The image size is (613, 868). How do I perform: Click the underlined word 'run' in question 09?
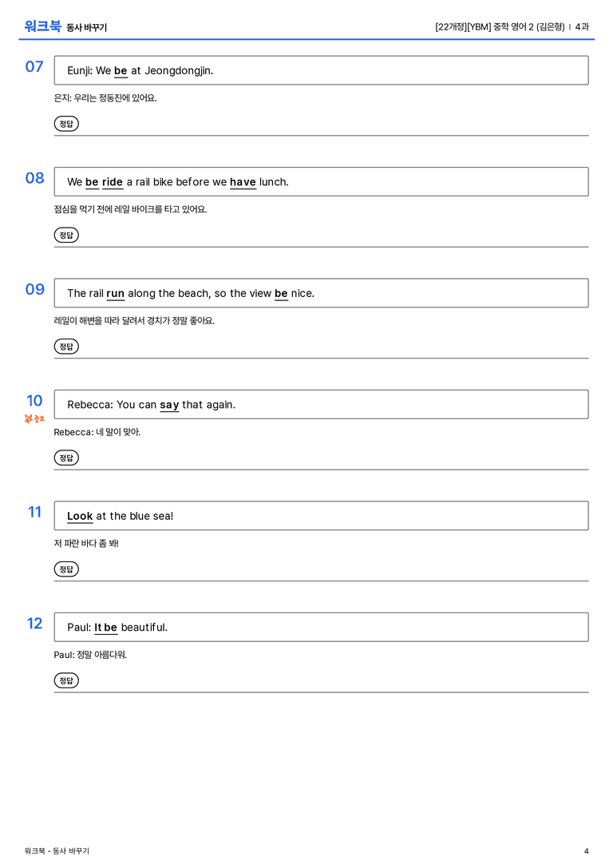(x=115, y=293)
